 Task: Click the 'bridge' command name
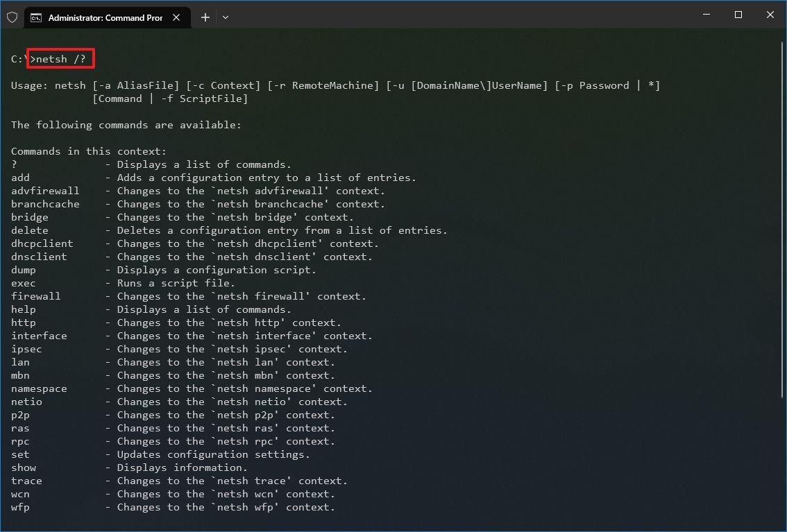[x=30, y=217]
